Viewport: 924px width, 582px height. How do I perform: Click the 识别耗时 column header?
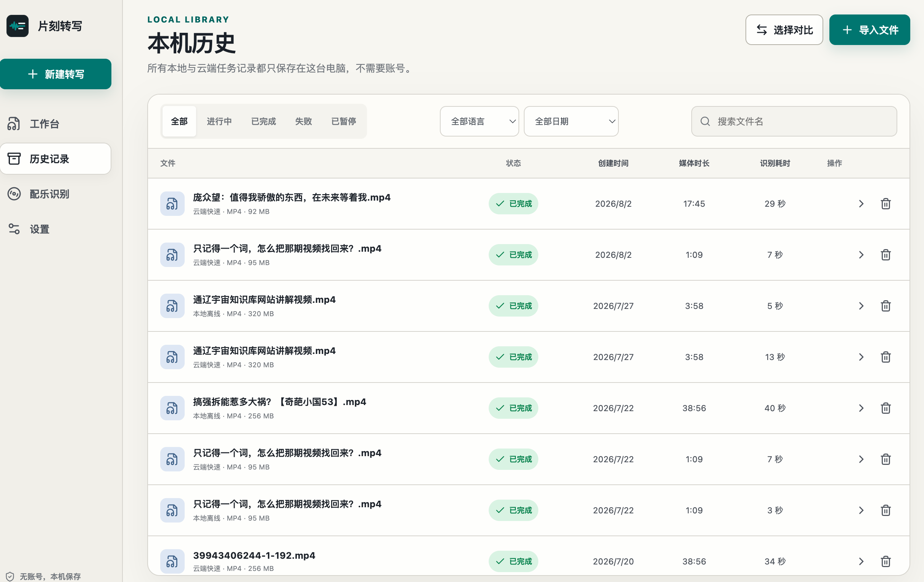(x=775, y=163)
